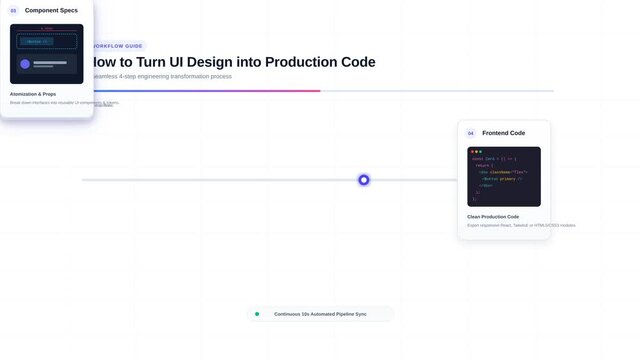Click the 03 step badge on Component Specs

point(13,11)
